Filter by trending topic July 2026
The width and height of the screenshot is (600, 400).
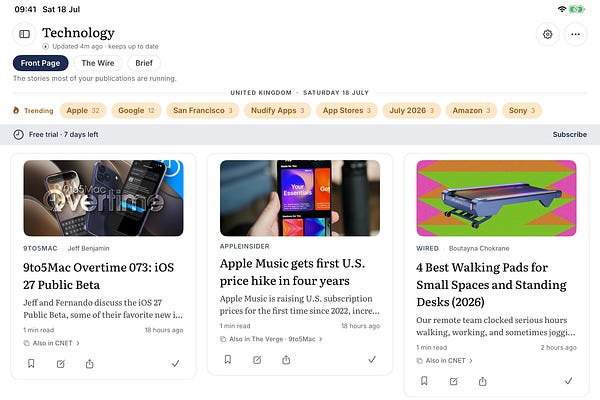coord(412,111)
